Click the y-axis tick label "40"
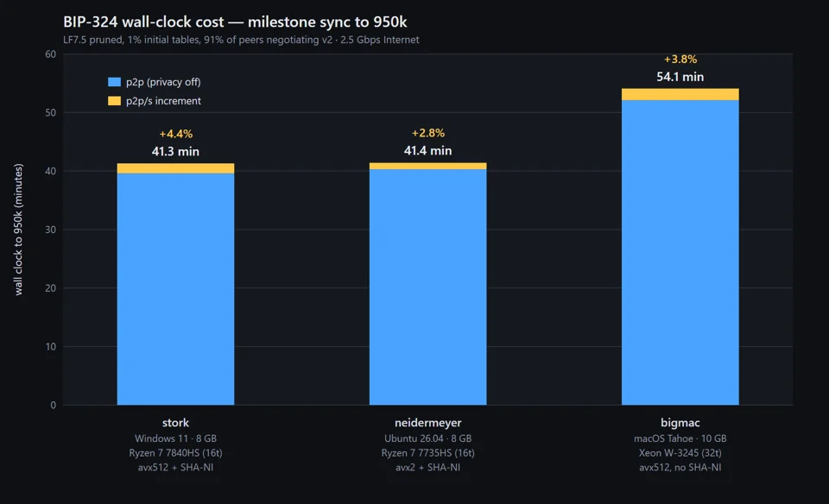This screenshot has width=829, height=504. coord(51,171)
